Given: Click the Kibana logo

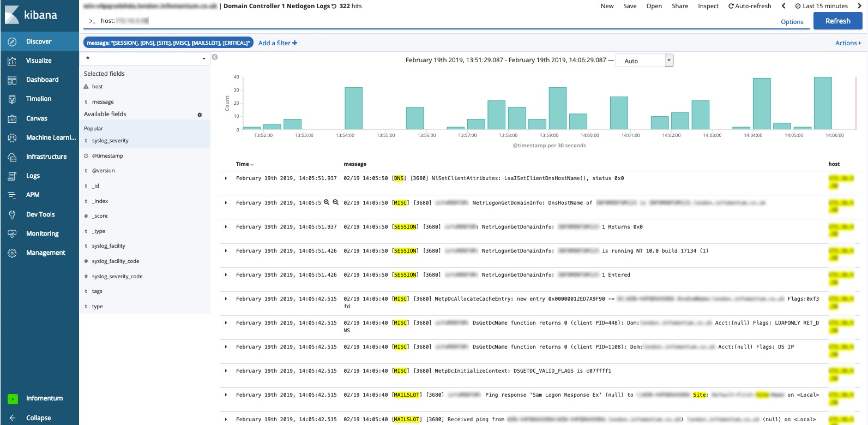Looking at the screenshot, I should 32,15.
